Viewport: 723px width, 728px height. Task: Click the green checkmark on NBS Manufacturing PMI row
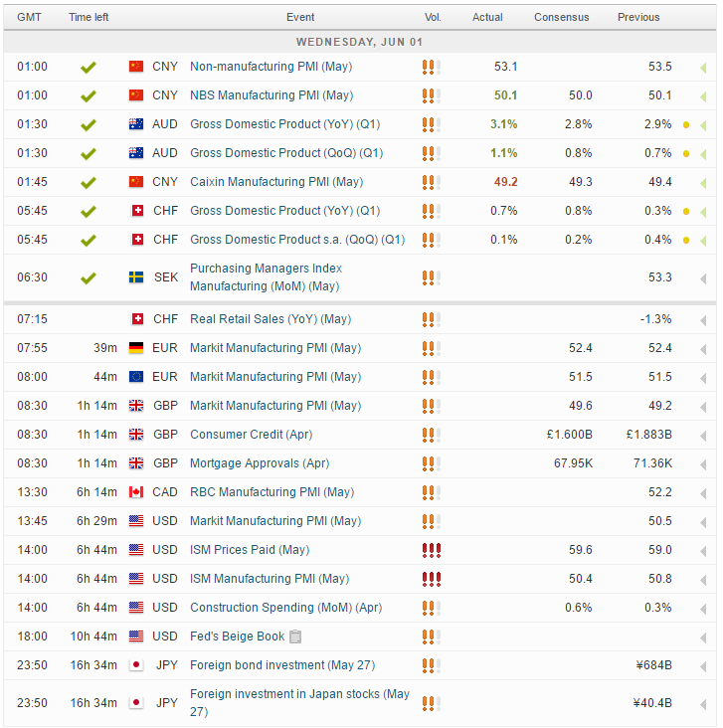click(x=89, y=96)
